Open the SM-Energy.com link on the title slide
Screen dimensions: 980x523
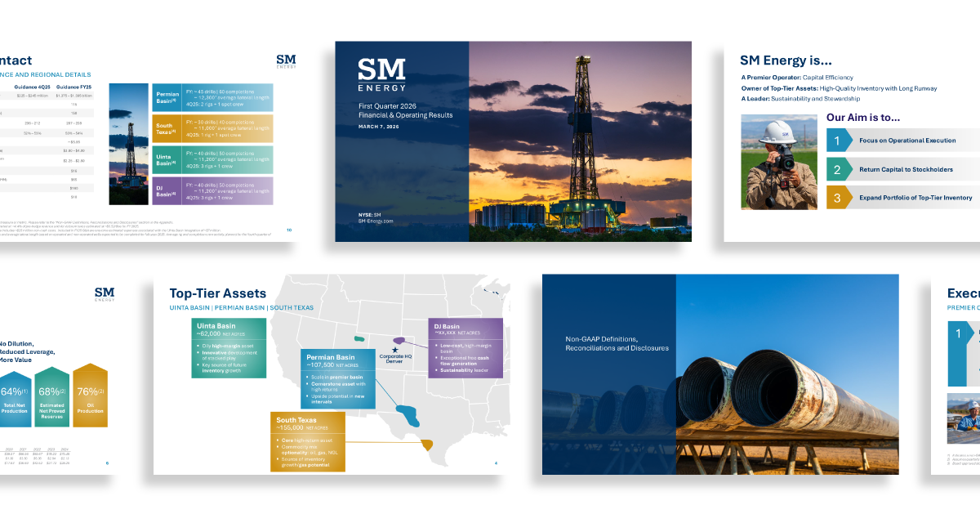point(376,221)
